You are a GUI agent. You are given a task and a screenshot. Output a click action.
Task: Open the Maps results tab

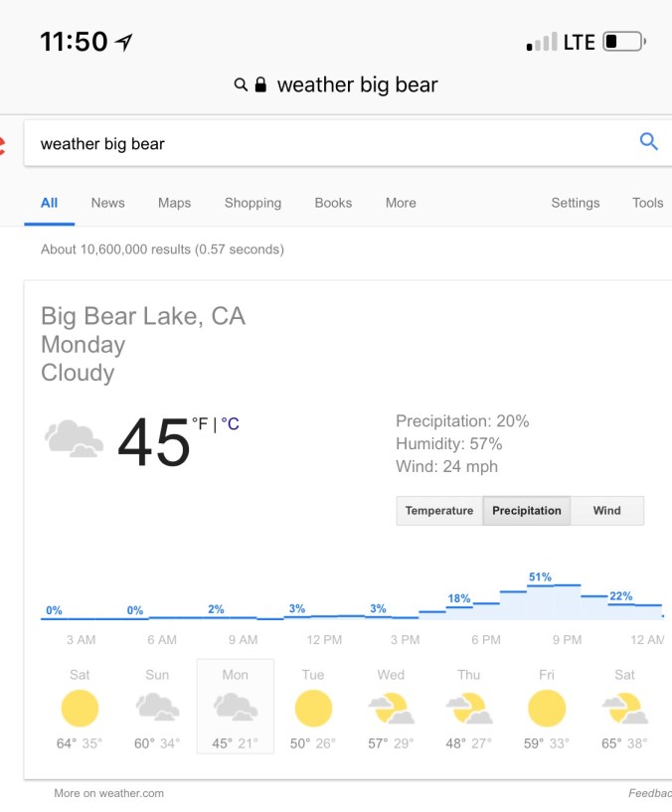click(174, 203)
